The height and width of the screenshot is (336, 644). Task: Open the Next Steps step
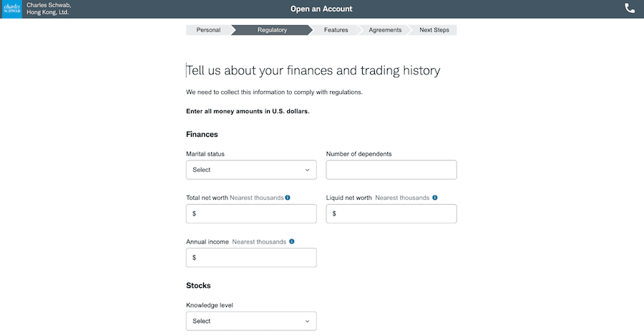tap(434, 30)
